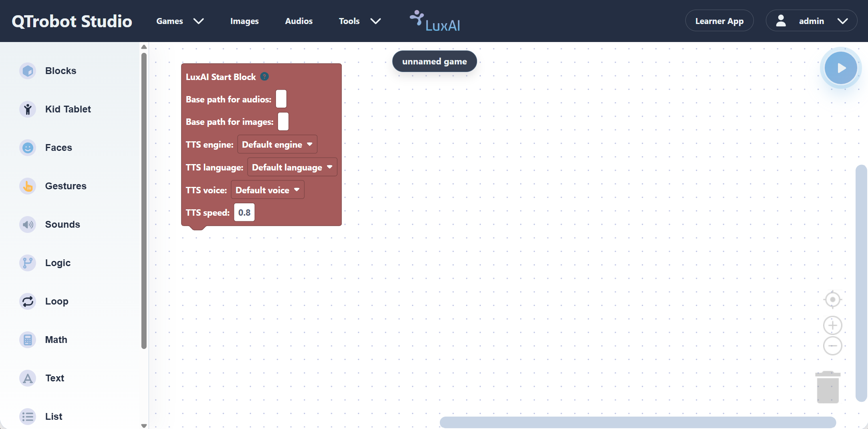Select the Math category label

56,340
